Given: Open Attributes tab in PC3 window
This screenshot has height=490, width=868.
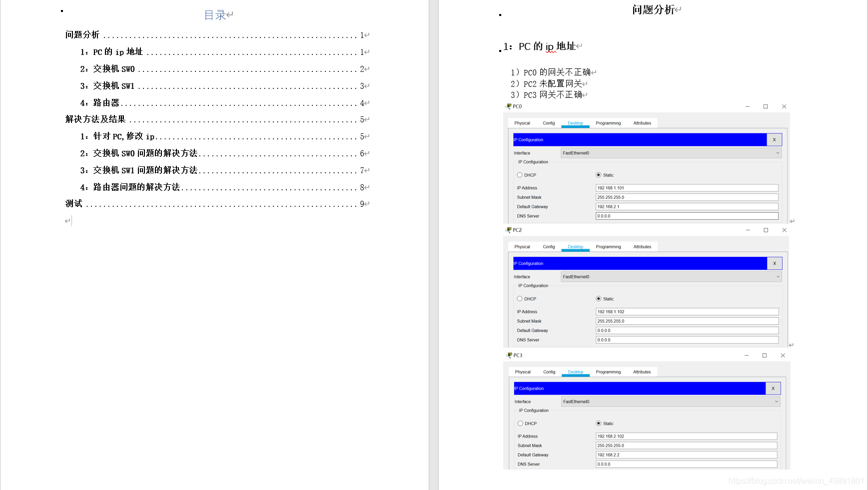Looking at the screenshot, I should [x=642, y=372].
